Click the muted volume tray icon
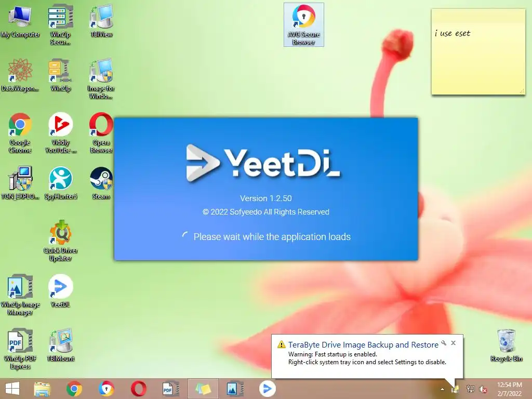Image resolution: width=532 pixels, height=399 pixels. (x=483, y=389)
